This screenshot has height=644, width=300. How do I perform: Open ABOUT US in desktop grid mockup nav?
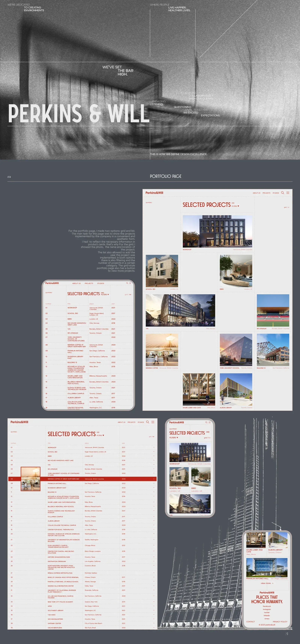(x=256, y=193)
